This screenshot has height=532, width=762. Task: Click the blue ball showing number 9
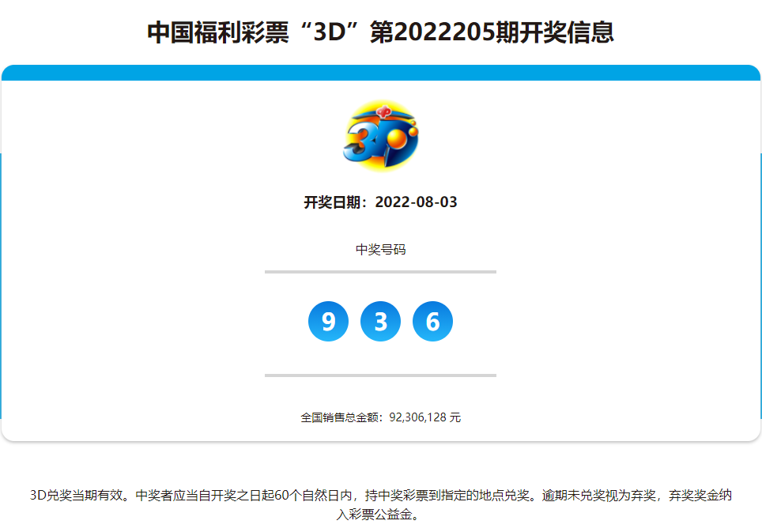[328, 322]
